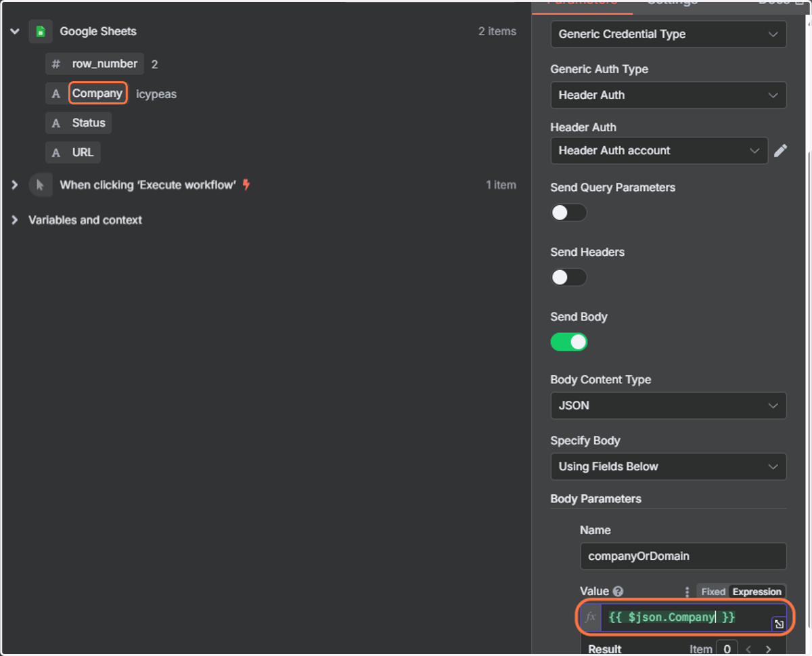Click the Body Parameters heading
Viewport: 812px width, 656px height.
[x=595, y=499]
